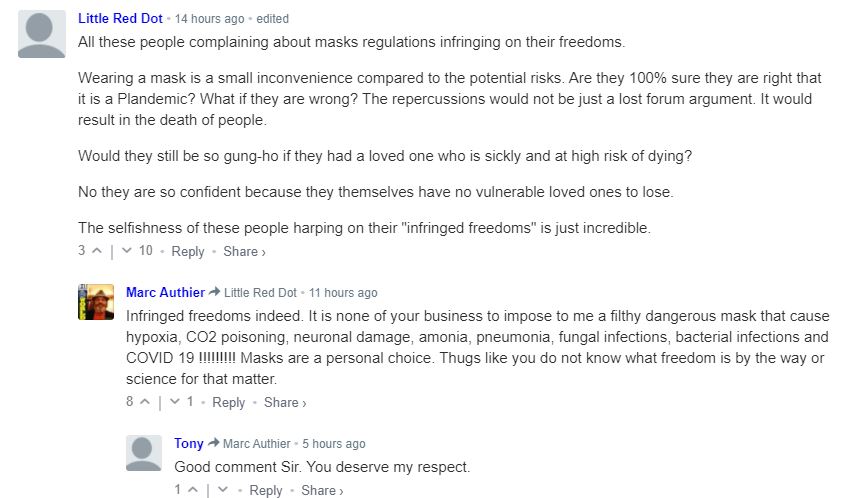This screenshot has width=842, height=498.
Task: Open Marc Authier's profile name link
Action: 165,292
